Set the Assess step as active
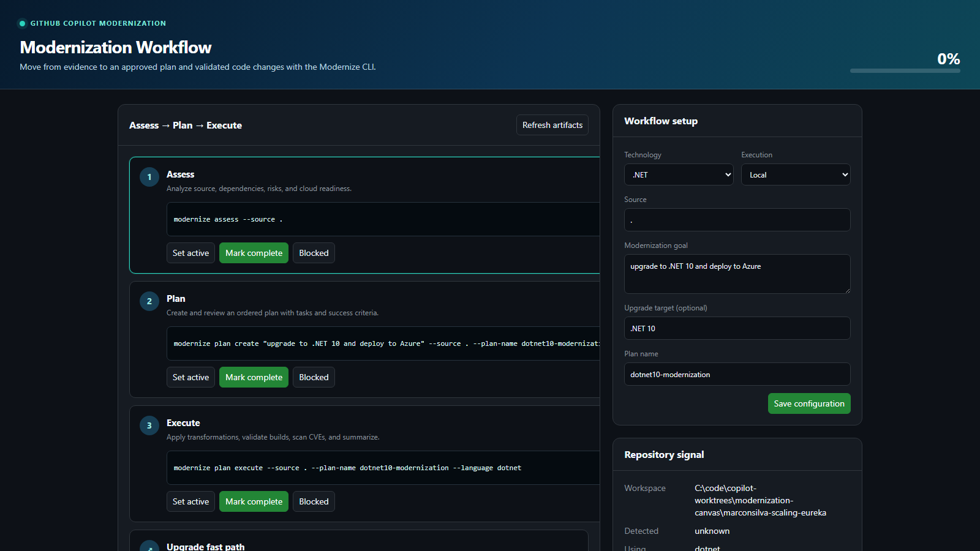This screenshot has height=551, width=980. click(x=190, y=253)
